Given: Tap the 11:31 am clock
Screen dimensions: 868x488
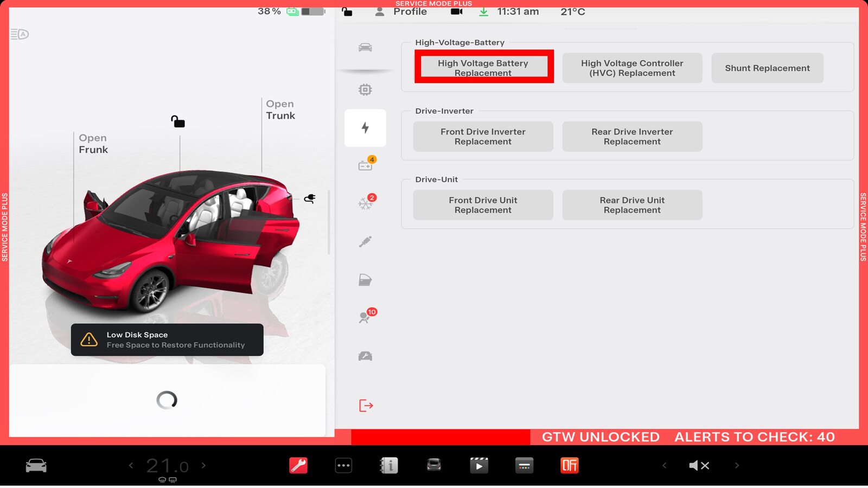Looking at the screenshot, I should point(518,11).
